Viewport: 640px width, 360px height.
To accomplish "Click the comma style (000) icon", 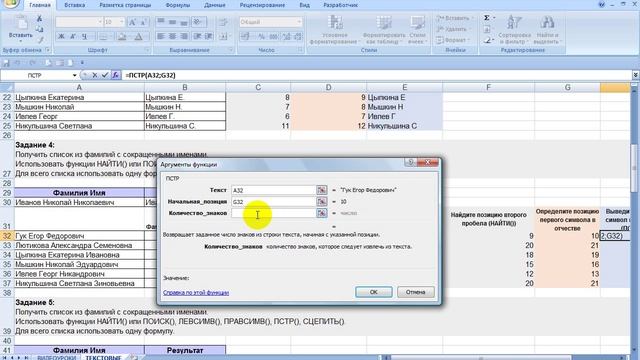I will pyautogui.click(x=273, y=37).
